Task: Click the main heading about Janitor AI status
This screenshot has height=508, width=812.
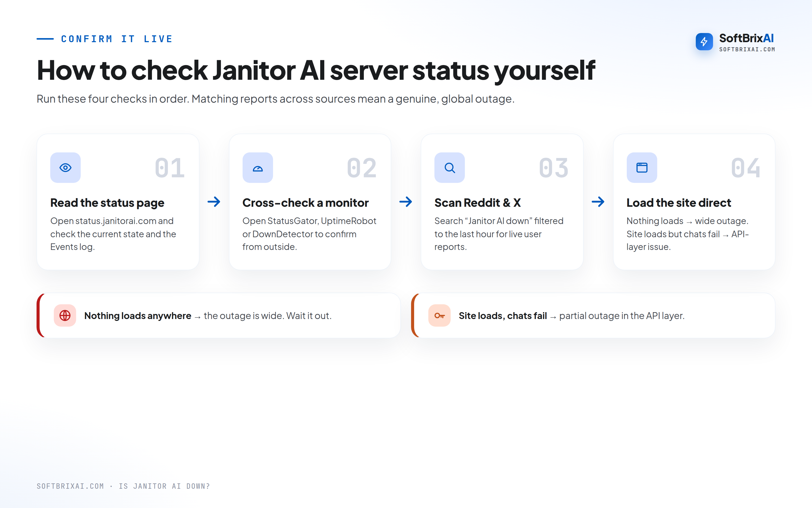Action: [316, 71]
